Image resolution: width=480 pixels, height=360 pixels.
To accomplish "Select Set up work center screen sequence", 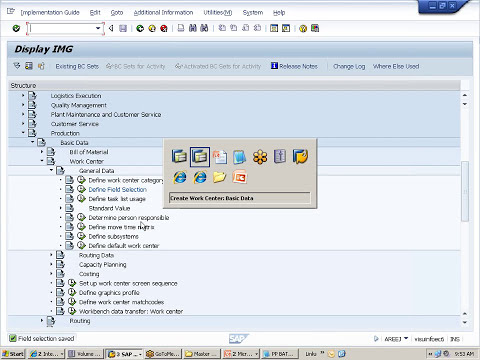I will tap(128, 283).
